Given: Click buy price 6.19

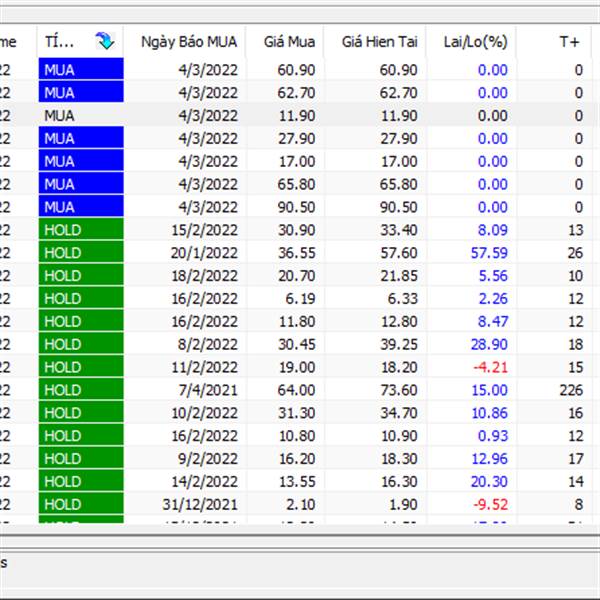Looking at the screenshot, I should pyautogui.click(x=300, y=299).
